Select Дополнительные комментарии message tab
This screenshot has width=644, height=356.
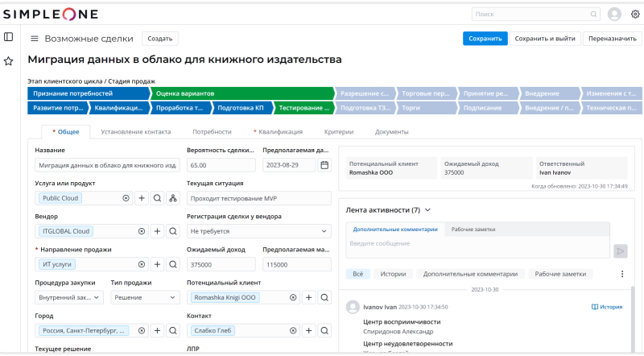(x=395, y=230)
